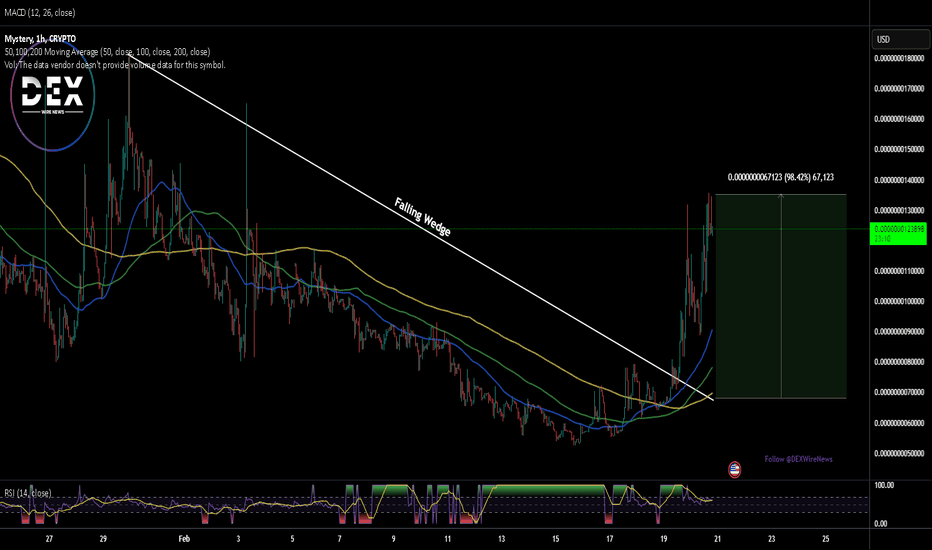Click the 0.0000000110000 price axis label

click(899, 271)
